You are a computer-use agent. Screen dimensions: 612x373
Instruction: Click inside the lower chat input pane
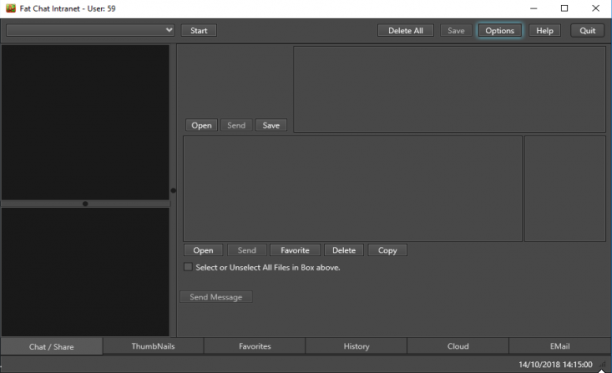pos(85,272)
